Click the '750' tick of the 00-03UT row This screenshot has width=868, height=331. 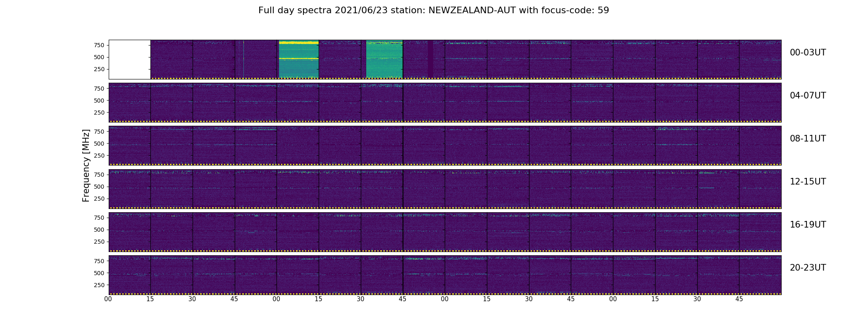pyautogui.click(x=99, y=45)
